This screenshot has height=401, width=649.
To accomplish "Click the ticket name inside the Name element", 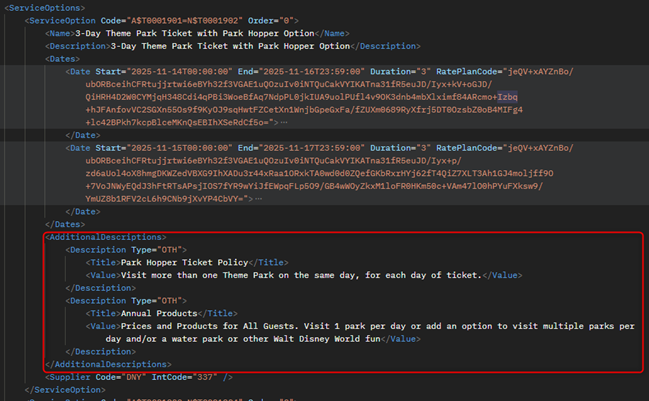I will pos(195,34).
